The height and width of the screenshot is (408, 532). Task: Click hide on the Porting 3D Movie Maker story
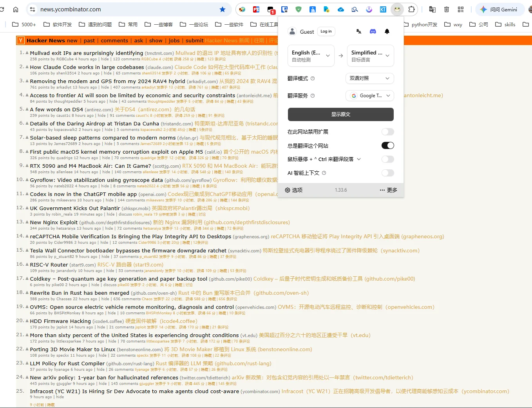(x=103, y=355)
